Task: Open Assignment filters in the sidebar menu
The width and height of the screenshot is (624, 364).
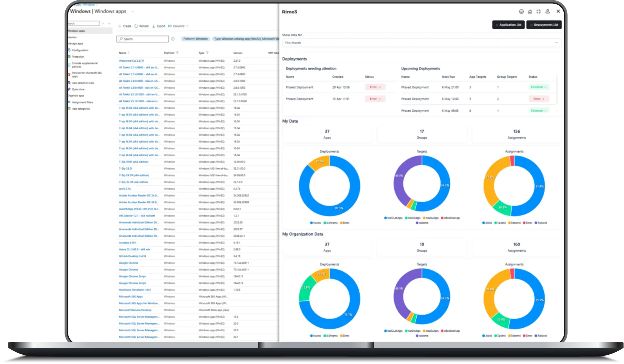Action: tap(82, 102)
